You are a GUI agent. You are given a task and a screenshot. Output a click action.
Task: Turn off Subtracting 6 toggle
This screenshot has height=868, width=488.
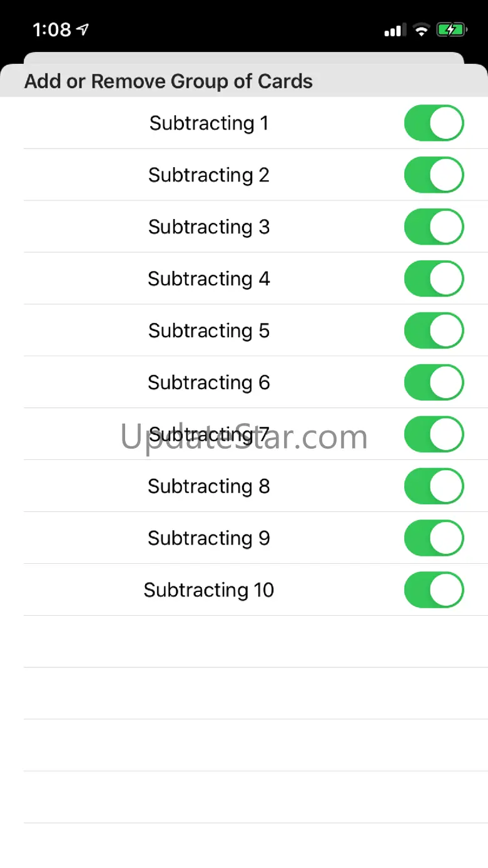click(434, 382)
